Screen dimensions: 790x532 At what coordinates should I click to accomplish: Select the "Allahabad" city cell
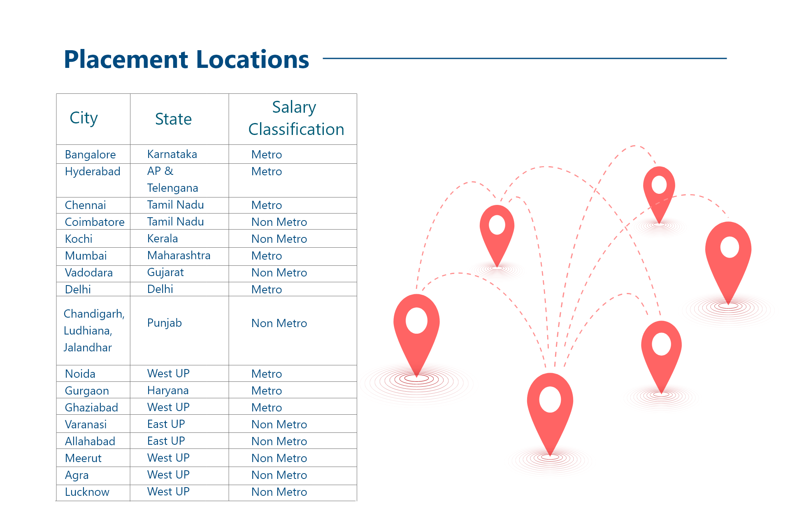coord(90,441)
